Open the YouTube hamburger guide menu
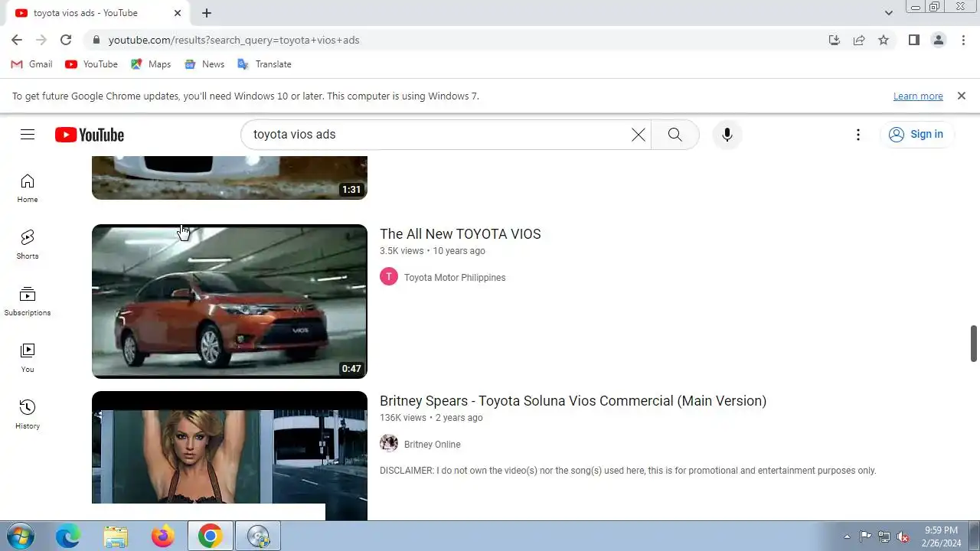This screenshot has height=551, width=980. tap(28, 135)
